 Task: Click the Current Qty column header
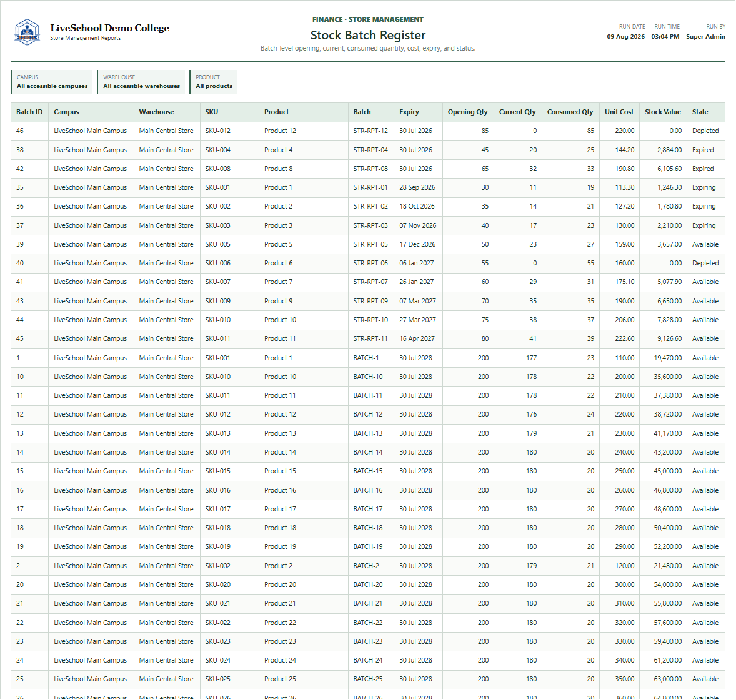pyautogui.click(x=517, y=112)
